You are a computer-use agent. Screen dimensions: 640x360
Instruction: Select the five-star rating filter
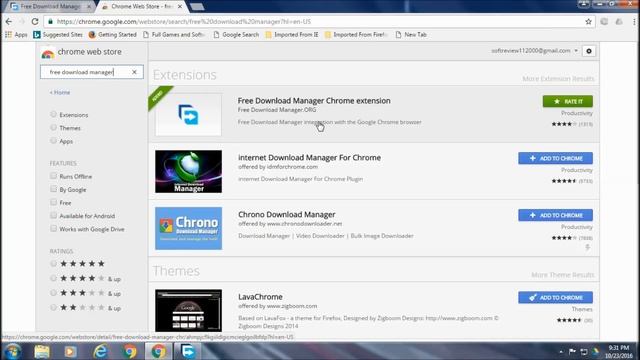point(53,264)
